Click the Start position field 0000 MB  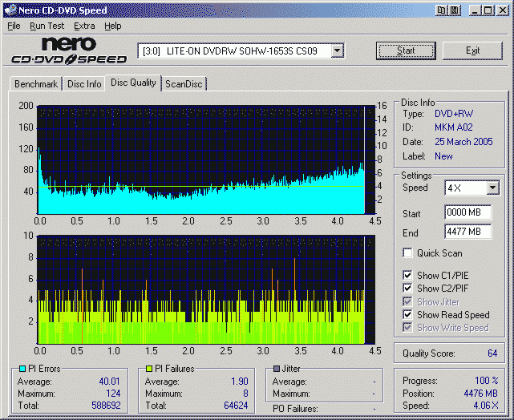click(x=468, y=212)
